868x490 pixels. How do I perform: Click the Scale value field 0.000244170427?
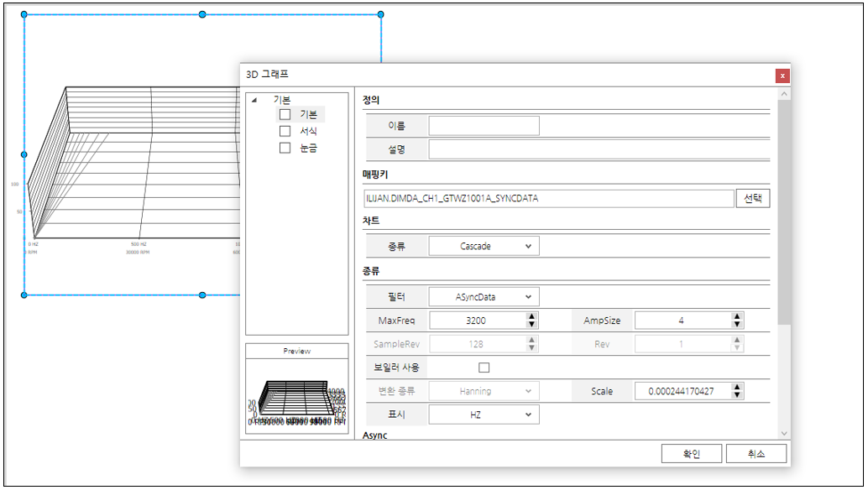point(683,391)
